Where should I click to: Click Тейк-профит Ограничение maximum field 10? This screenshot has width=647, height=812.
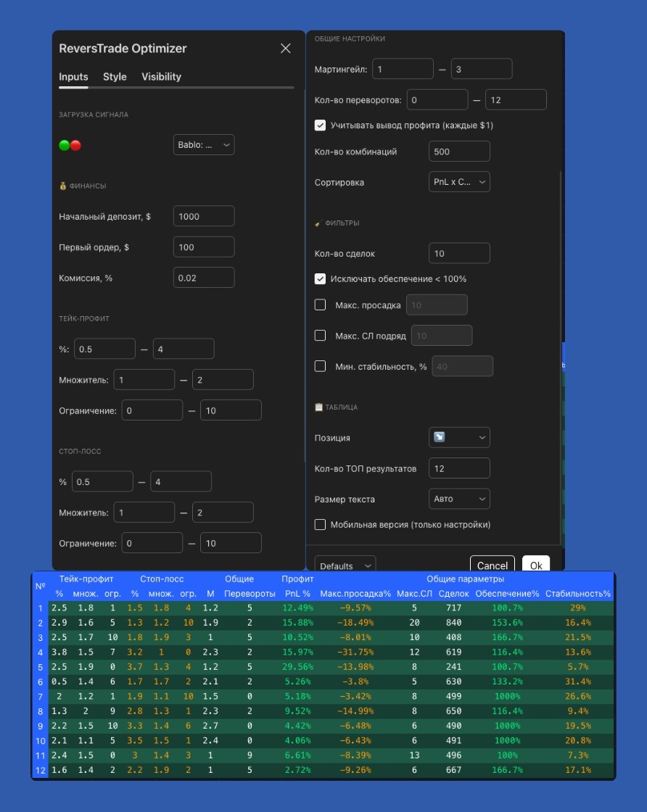(x=231, y=410)
